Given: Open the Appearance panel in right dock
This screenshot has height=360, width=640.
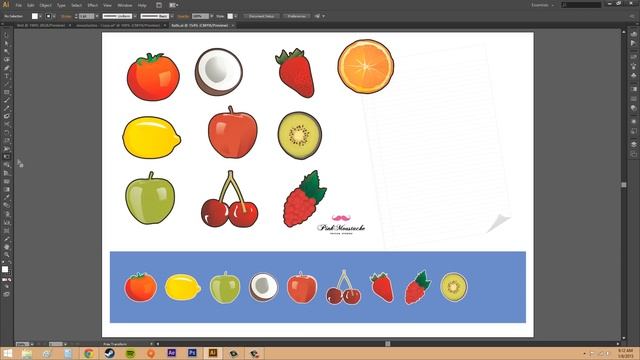Looking at the screenshot, I should click(x=633, y=122).
